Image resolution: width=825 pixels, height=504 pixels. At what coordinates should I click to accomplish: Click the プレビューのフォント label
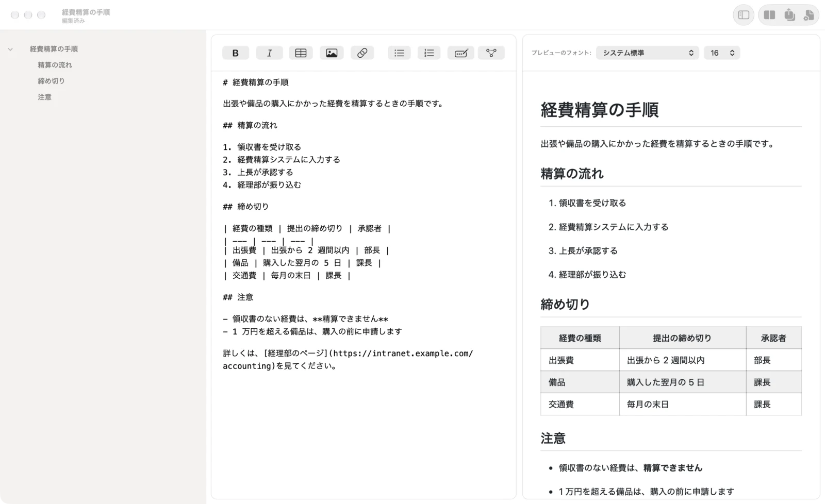pyautogui.click(x=562, y=53)
